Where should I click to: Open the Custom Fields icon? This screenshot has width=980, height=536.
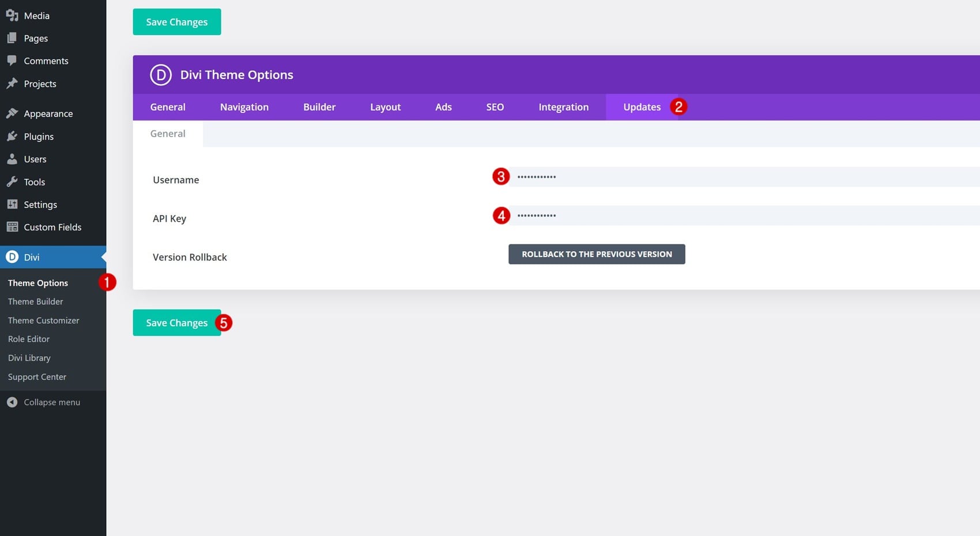tap(12, 227)
